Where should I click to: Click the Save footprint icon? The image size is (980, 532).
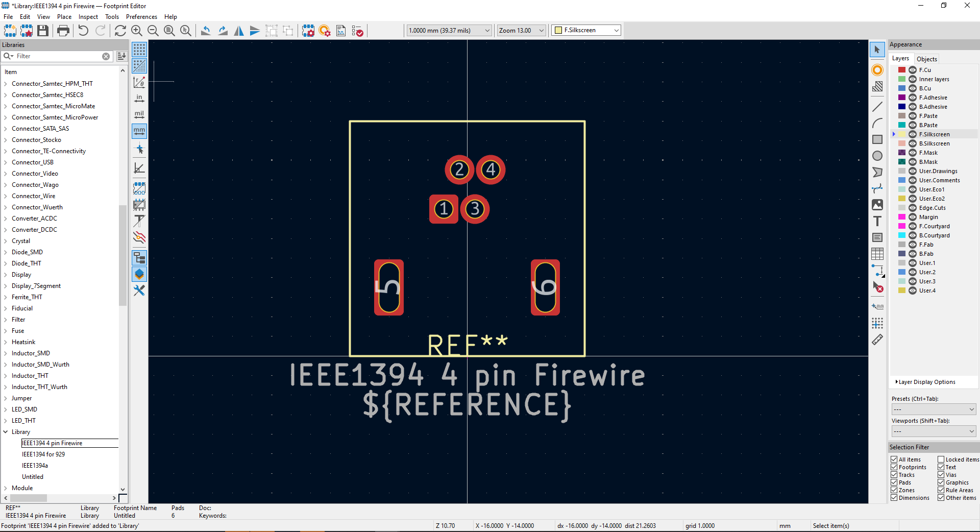[43, 31]
